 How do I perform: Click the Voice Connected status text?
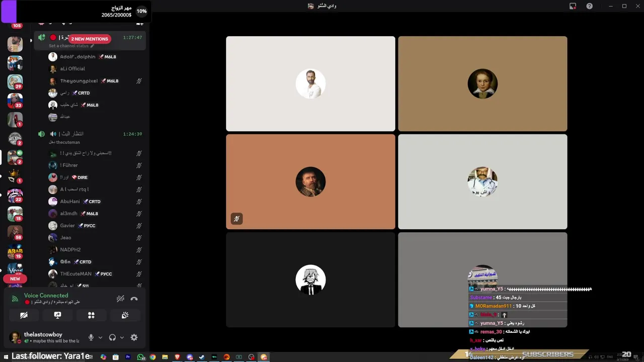[x=46, y=295]
